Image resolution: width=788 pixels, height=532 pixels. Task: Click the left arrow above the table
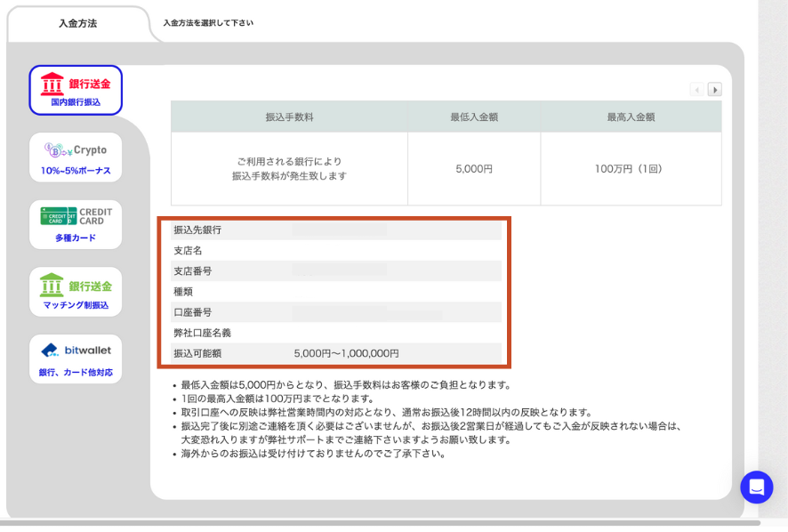pyautogui.click(x=697, y=89)
